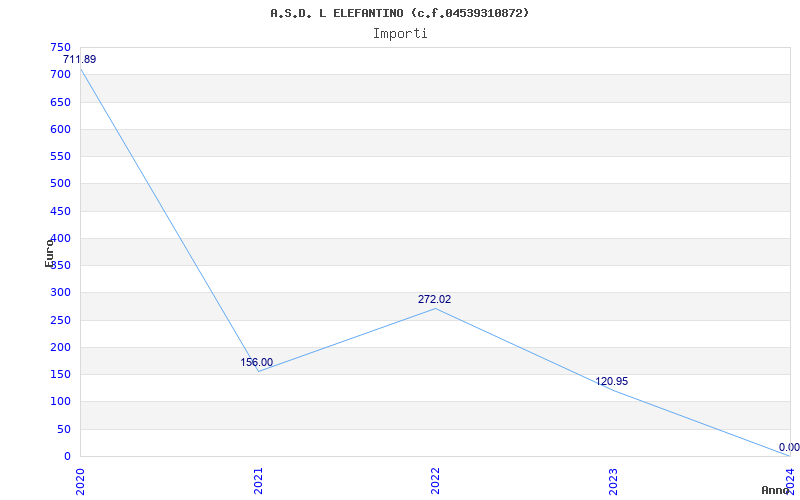The image size is (800, 500).
Task: Click the 2024 x-axis label
Action: pos(790,480)
